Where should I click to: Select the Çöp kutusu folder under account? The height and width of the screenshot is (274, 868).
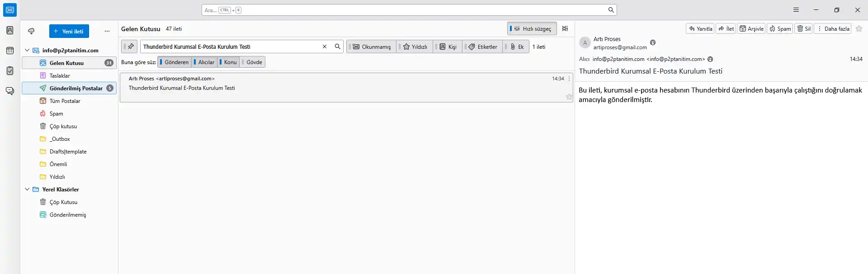coord(69,126)
